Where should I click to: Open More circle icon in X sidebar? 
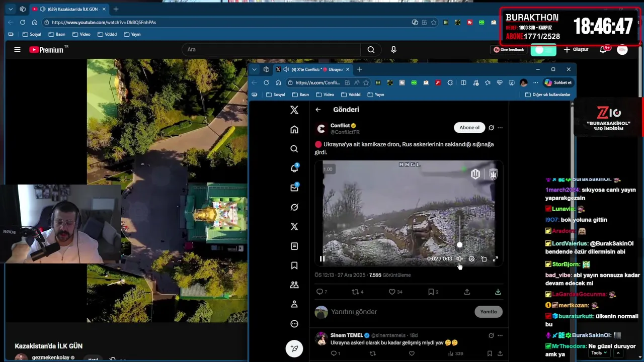[294, 324]
